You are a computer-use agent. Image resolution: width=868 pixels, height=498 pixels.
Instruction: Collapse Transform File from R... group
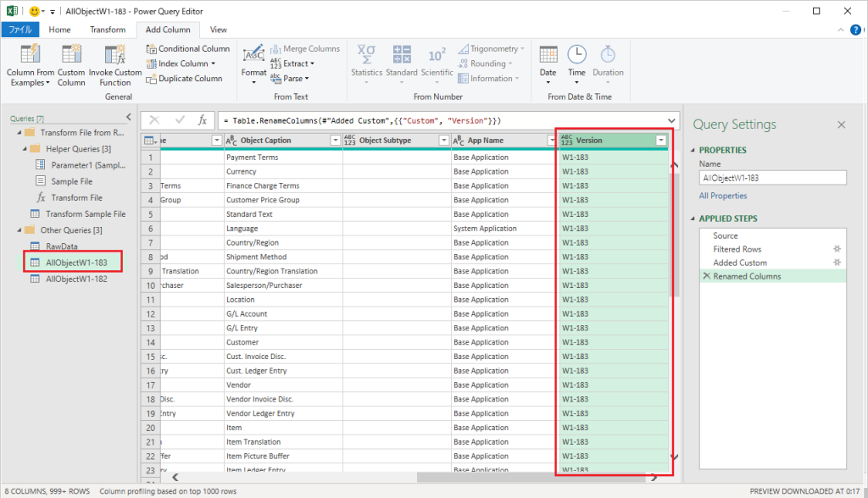coord(19,133)
